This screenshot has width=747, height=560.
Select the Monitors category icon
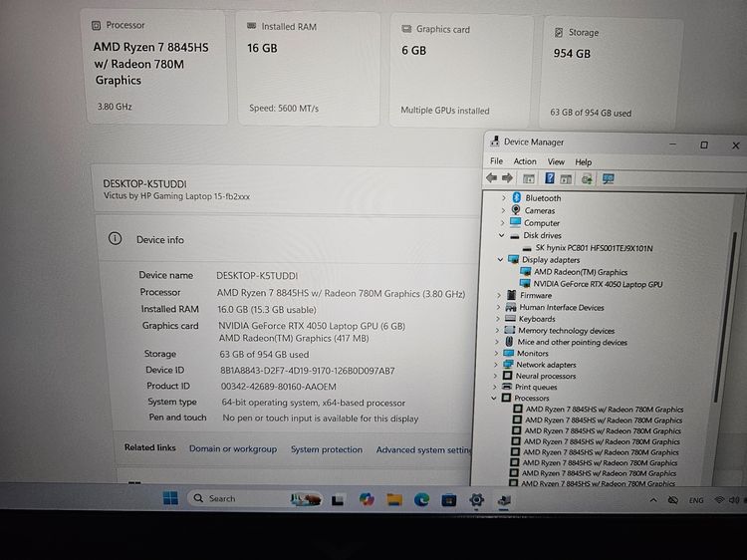click(509, 353)
